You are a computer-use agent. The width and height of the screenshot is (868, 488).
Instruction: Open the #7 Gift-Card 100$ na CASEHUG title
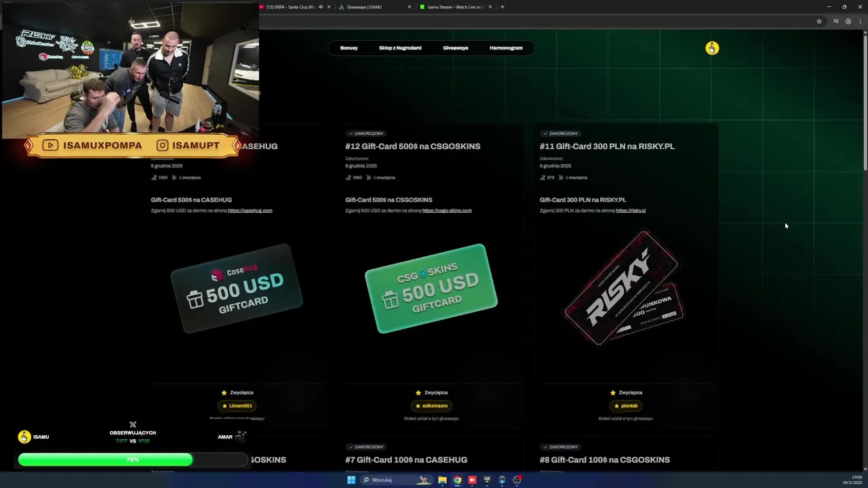pos(406,460)
